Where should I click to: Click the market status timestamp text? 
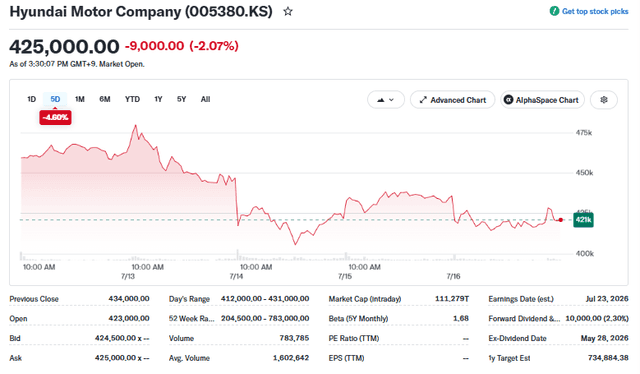[77, 64]
